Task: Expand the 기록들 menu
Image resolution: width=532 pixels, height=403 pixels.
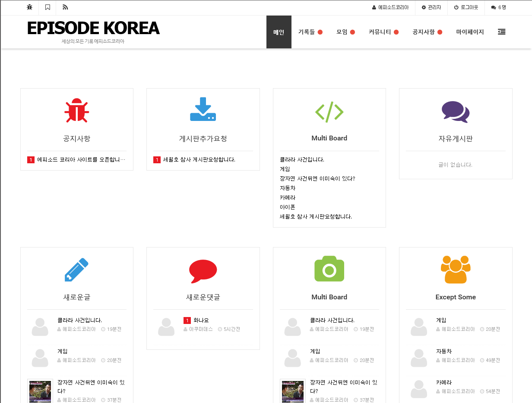Action: pyautogui.click(x=310, y=32)
